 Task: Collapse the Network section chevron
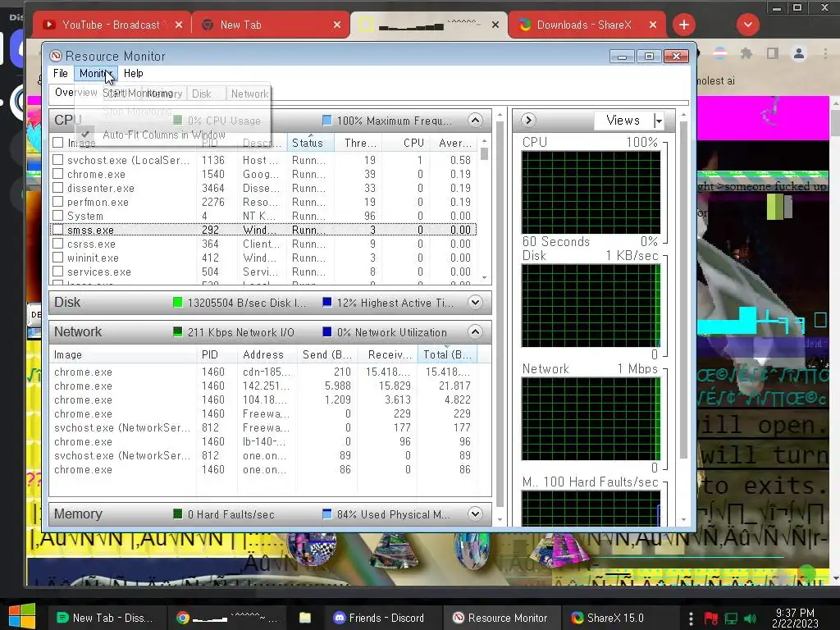pos(475,331)
